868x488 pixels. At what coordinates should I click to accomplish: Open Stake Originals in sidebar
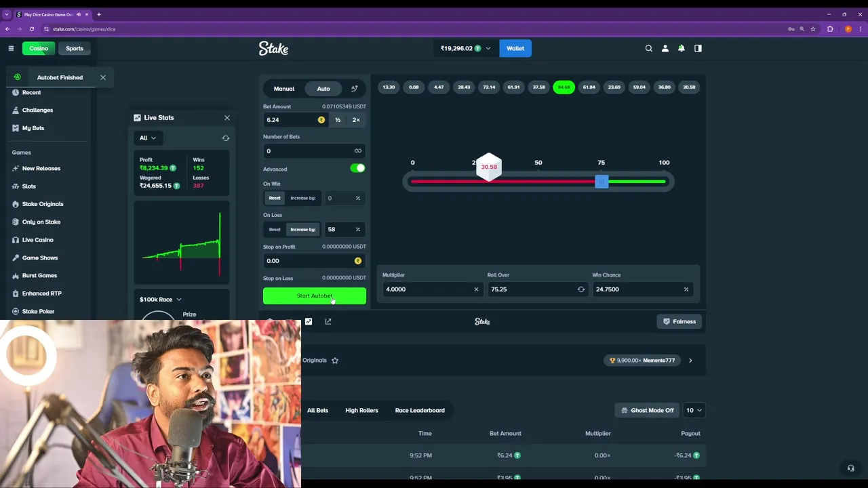[43, 204]
